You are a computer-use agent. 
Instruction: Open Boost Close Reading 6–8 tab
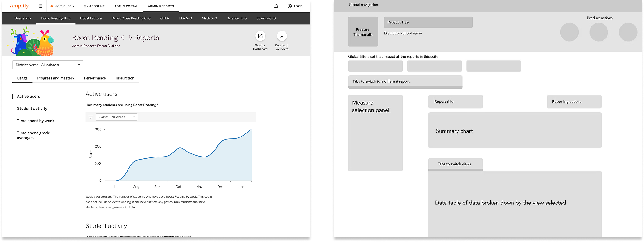tap(131, 18)
